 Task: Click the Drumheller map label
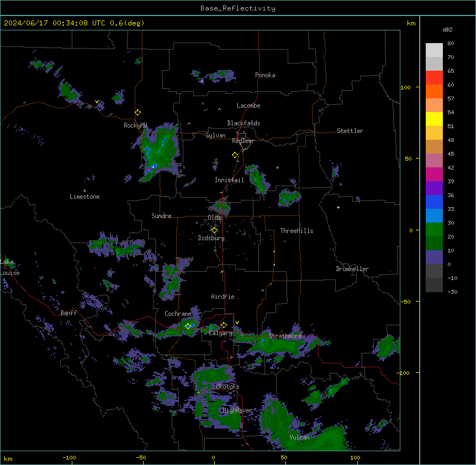[x=352, y=269]
